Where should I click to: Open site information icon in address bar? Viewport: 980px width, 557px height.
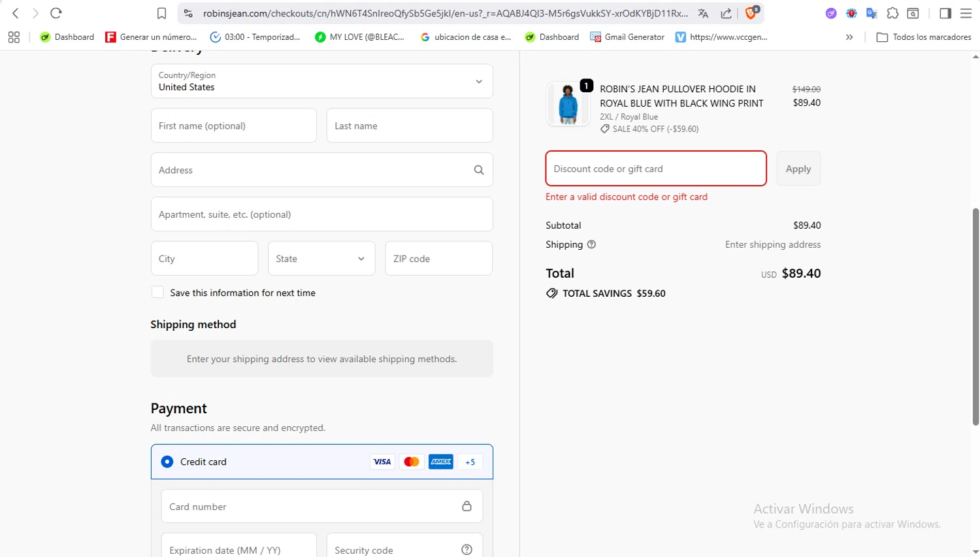pyautogui.click(x=188, y=13)
